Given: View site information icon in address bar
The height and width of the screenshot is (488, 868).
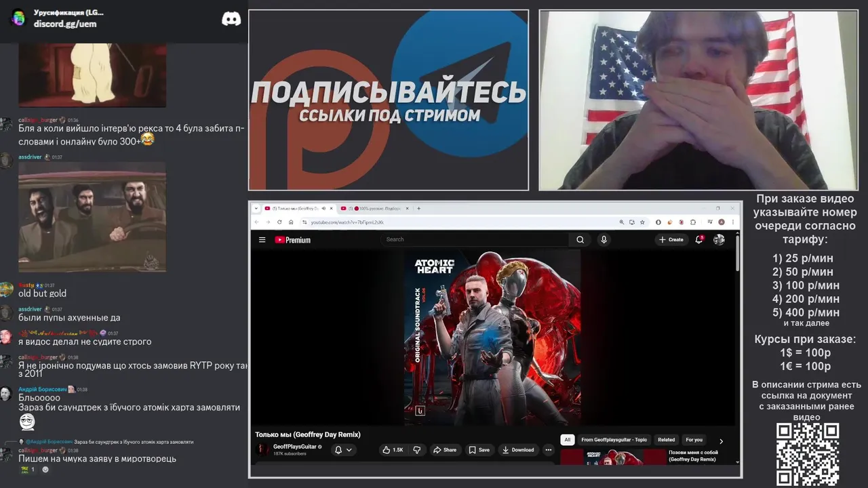Looking at the screenshot, I should [304, 222].
